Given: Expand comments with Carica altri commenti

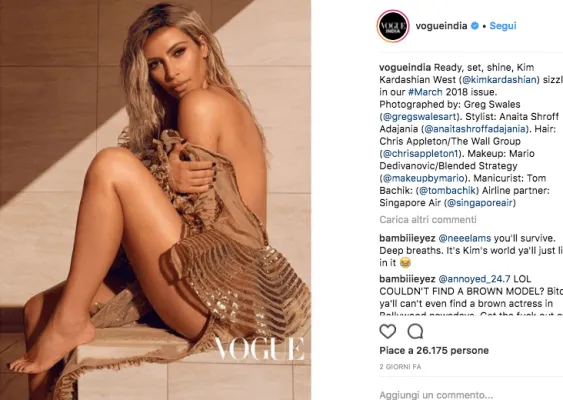Looking at the screenshot, I should tap(428, 219).
